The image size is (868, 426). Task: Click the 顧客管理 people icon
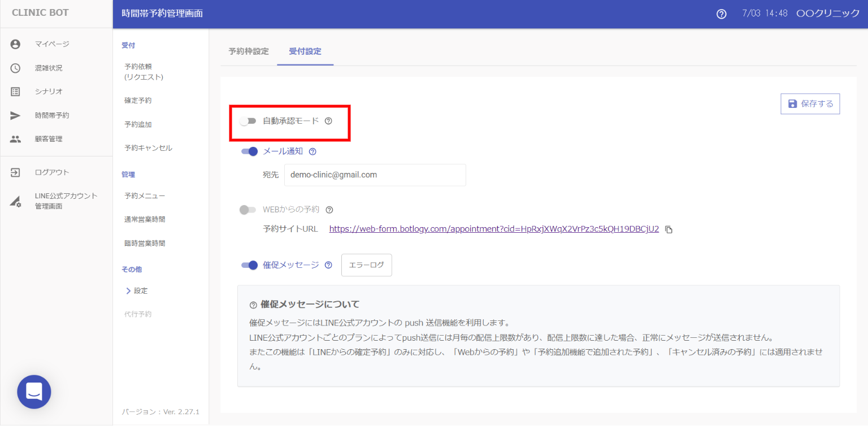point(15,139)
